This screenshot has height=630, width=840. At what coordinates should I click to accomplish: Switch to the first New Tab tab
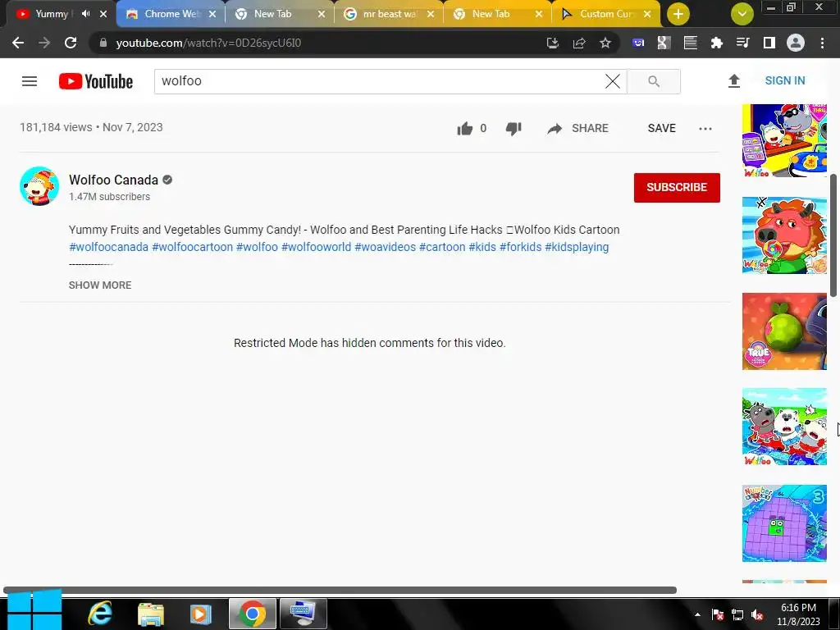click(273, 14)
